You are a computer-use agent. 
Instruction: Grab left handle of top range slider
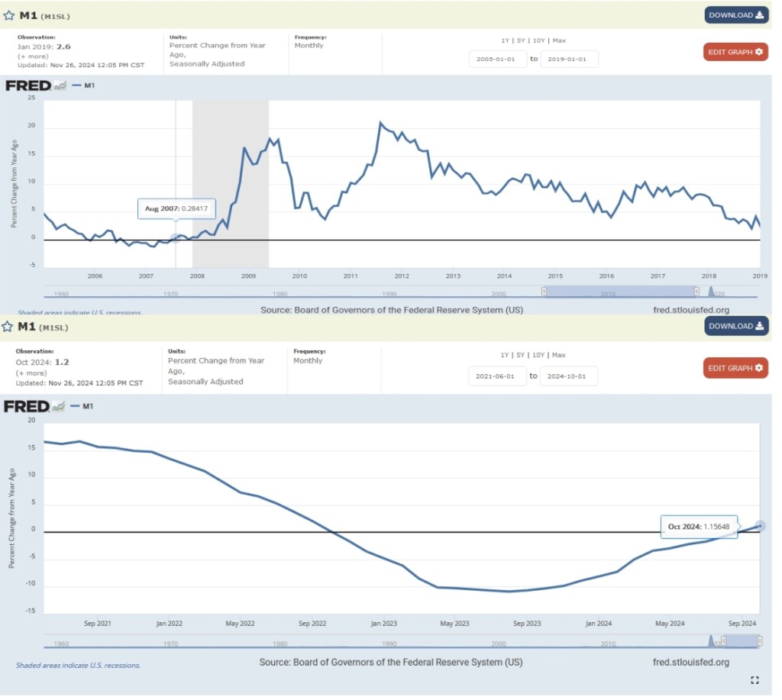(x=544, y=291)
